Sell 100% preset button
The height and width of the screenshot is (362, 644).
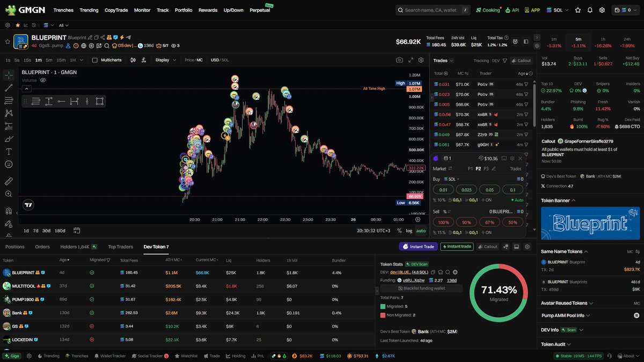click(x=444, y=222)
